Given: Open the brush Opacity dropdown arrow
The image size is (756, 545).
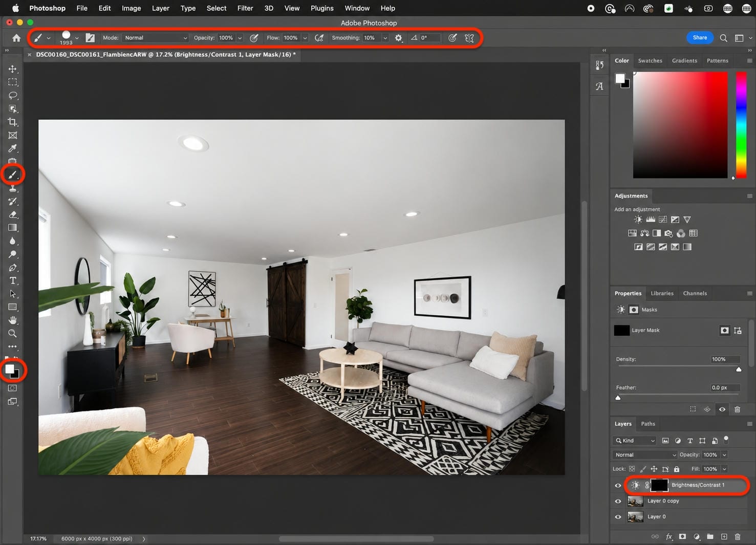Looking at the screenshot, I should (240, 38).
